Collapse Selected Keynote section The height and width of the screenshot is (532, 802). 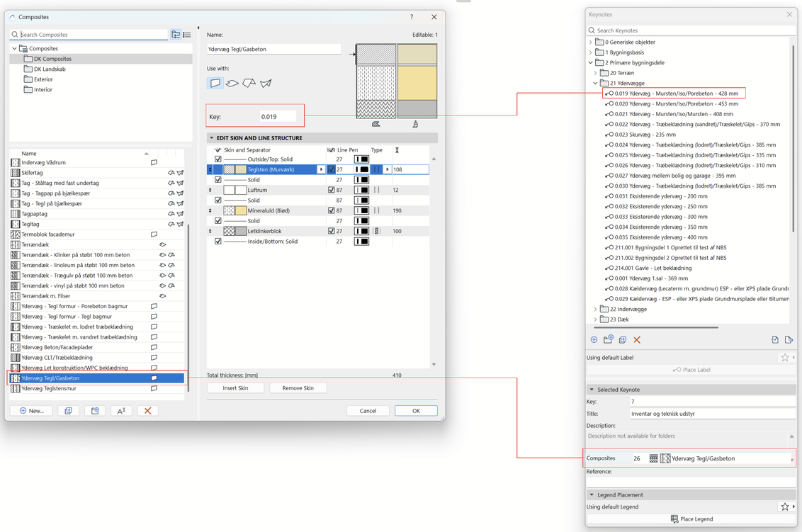tap(592, 390)
